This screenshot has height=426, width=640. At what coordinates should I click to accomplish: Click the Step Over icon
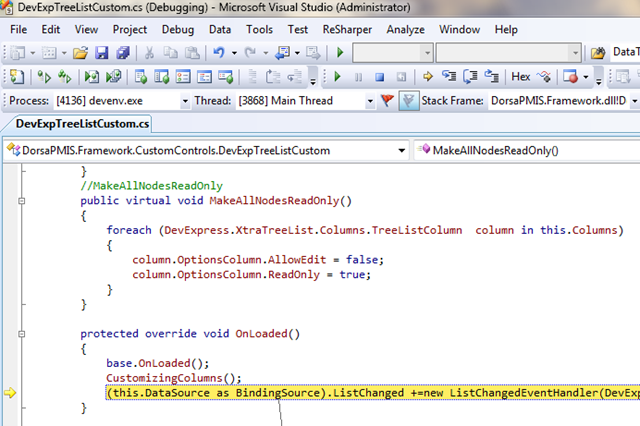[x=470, y=76]
